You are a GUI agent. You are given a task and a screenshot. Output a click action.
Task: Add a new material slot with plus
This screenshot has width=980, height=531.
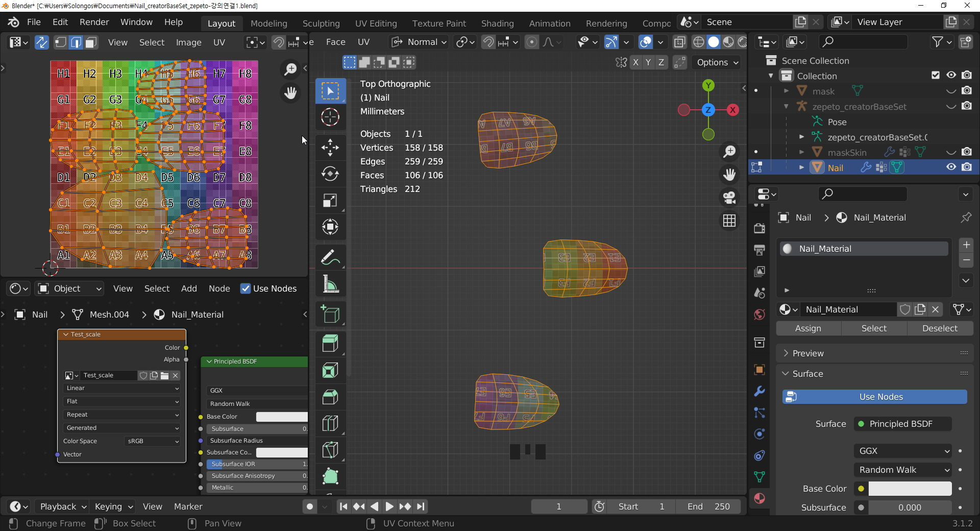click(x=966, y=245)
